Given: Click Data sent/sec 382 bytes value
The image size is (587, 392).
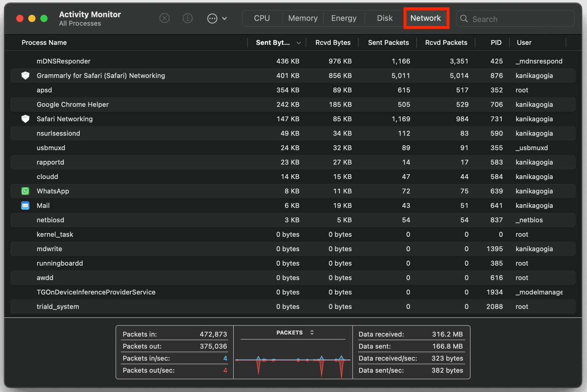Looking at the screenshot, I should point(447,370).
